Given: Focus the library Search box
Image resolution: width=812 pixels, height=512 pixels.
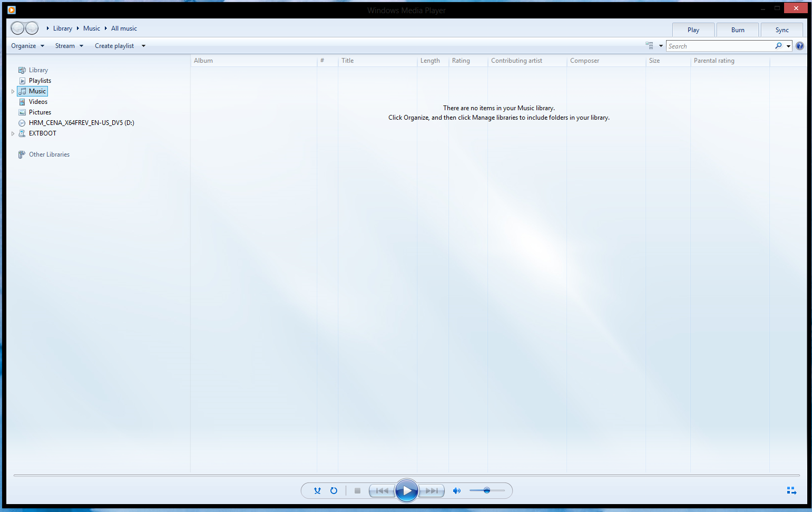Looking at the screenshot, I should tap(720, 46).
